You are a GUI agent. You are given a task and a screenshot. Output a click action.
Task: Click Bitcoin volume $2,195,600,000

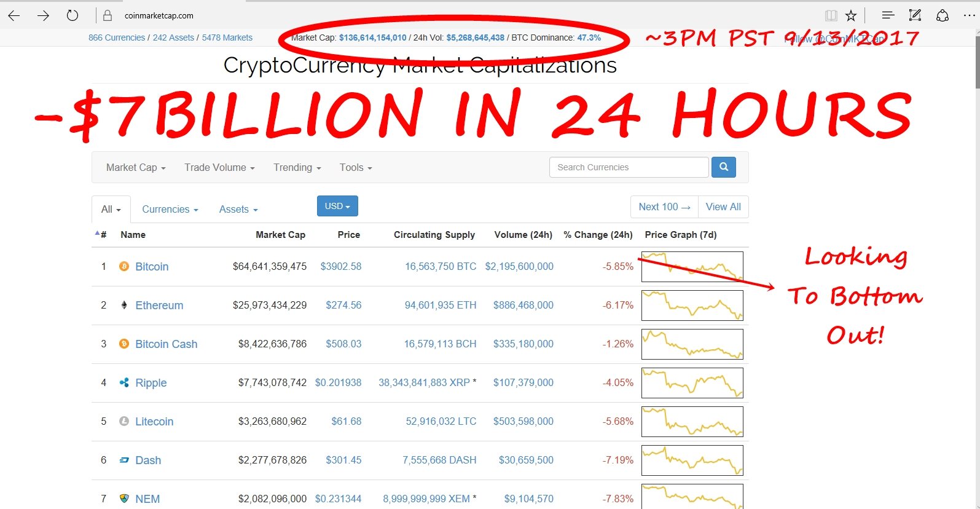(x=519, y=266)
